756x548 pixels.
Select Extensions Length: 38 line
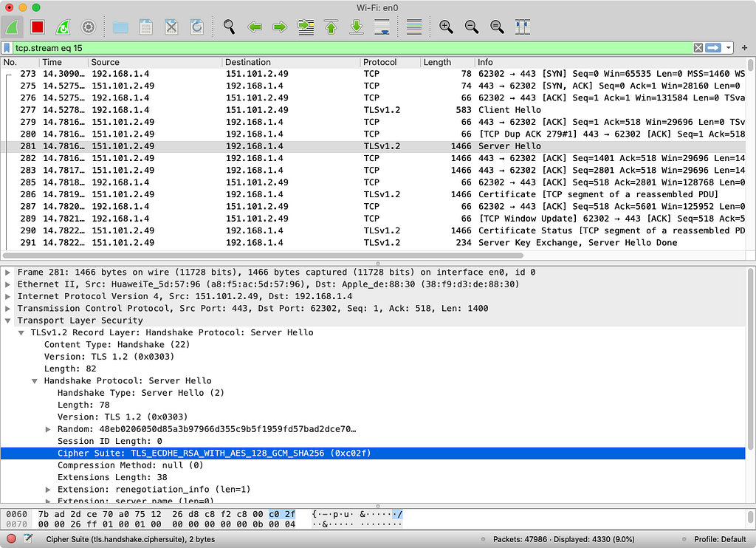pos(373,477)
